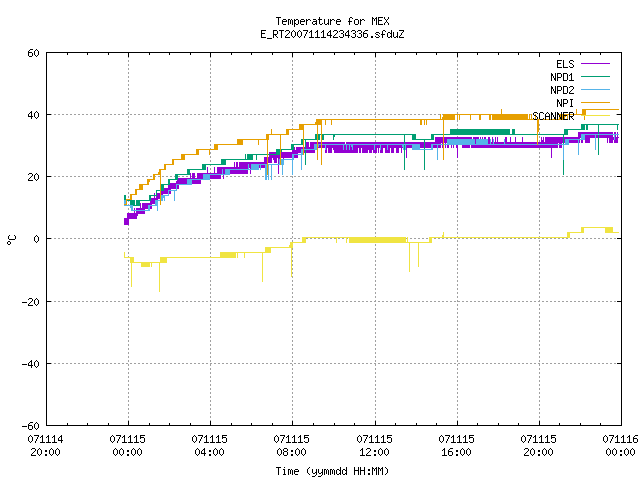
Task: Select the NPI legend label
Action: click(x=565, y=103)
